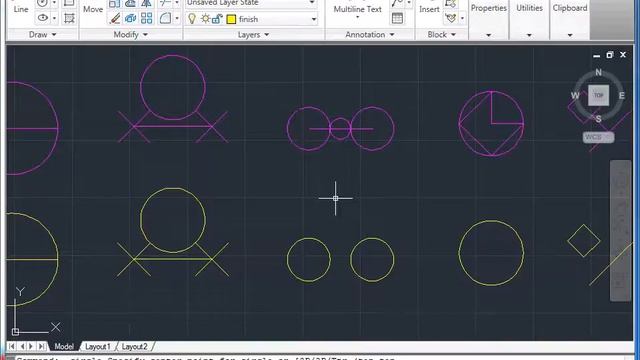Expand the Modify panel
This screenshot has height=360, width=640.
[x=130, y=35]
